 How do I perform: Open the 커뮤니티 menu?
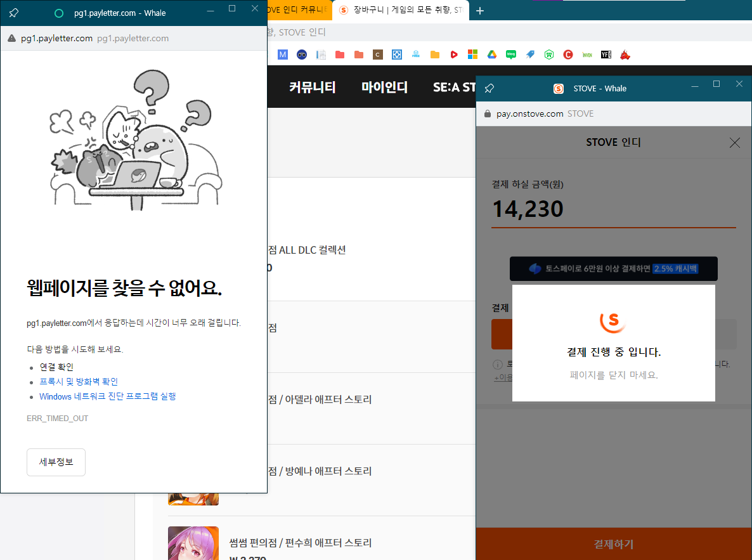(x=312, y=88)
